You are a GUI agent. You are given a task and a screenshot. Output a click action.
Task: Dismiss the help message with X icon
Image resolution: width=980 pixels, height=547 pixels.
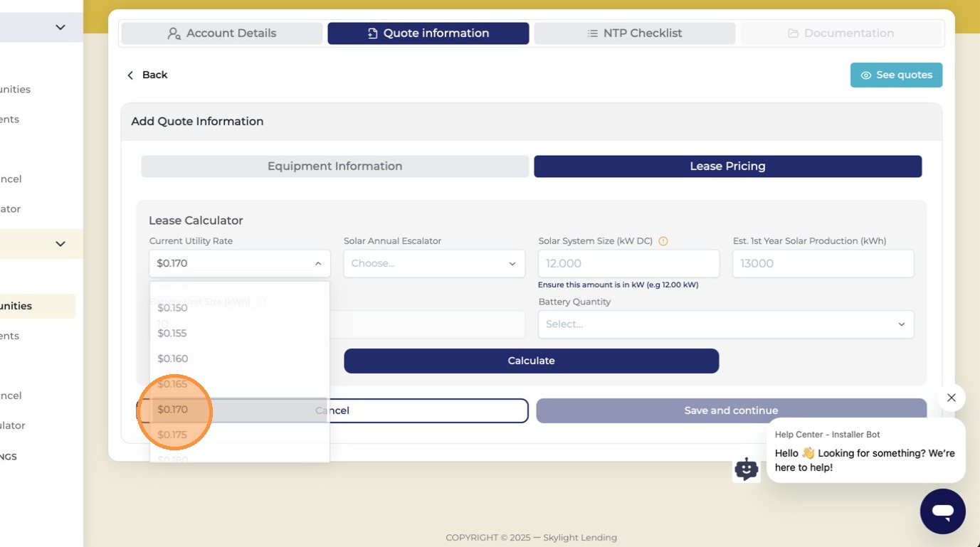[x=951, y=398]
